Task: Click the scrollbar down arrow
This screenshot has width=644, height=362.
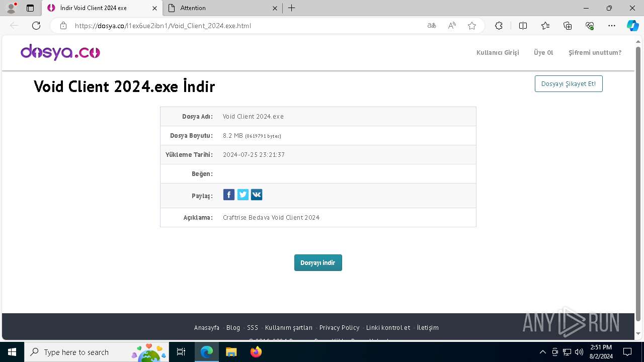Action: tap(638, 334)
